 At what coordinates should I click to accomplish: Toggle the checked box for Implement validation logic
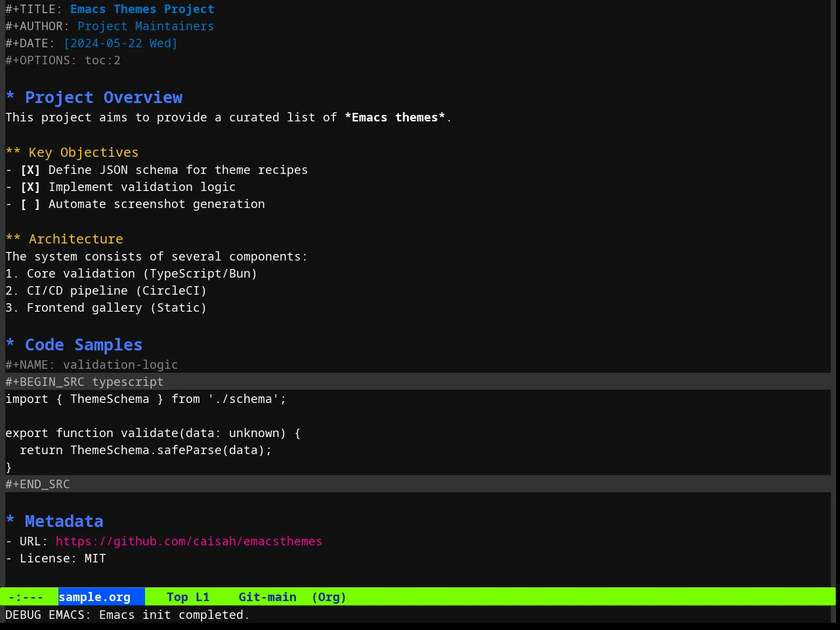tap(30, 187)
